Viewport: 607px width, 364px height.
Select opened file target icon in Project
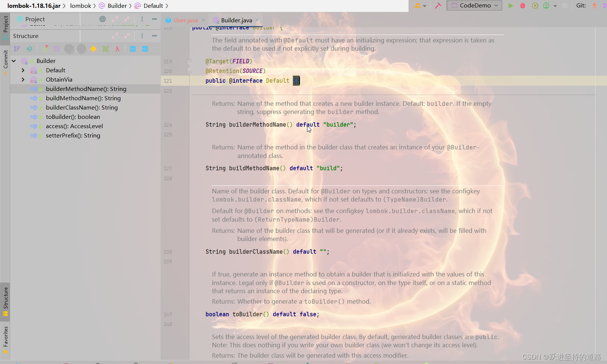coord(103,19)
